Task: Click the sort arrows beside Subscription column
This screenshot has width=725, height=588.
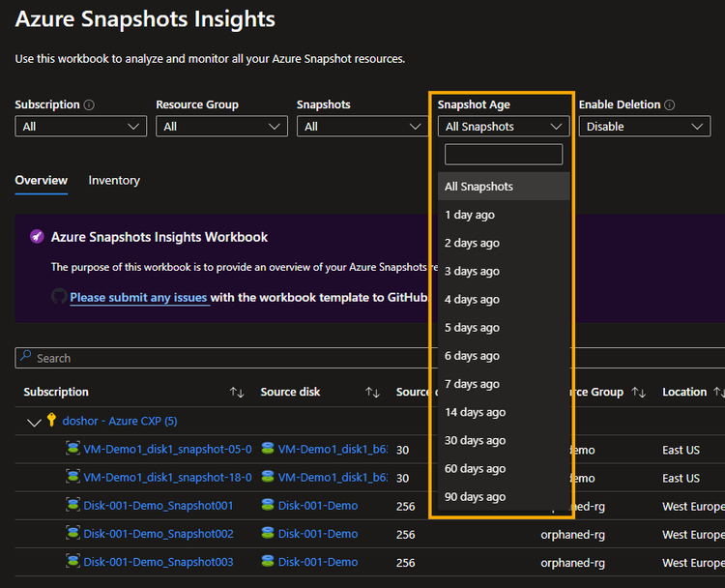Action: [x=237, y=392]
